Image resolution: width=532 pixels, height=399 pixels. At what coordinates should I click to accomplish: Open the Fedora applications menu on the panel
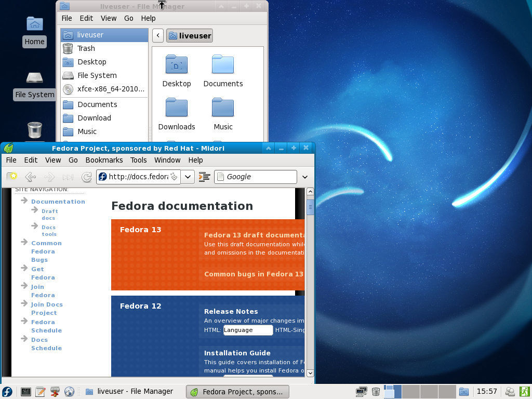(x=7, y=392)
